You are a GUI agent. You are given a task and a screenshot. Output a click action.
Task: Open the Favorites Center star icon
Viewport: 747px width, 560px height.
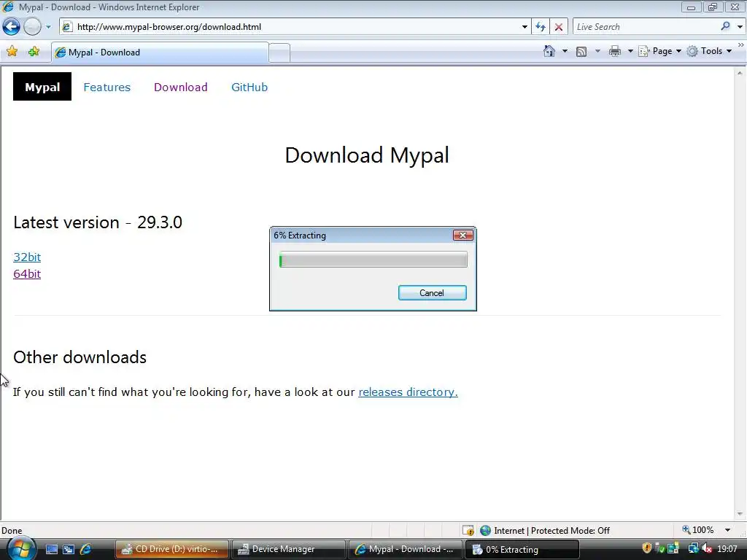point(12,52)
